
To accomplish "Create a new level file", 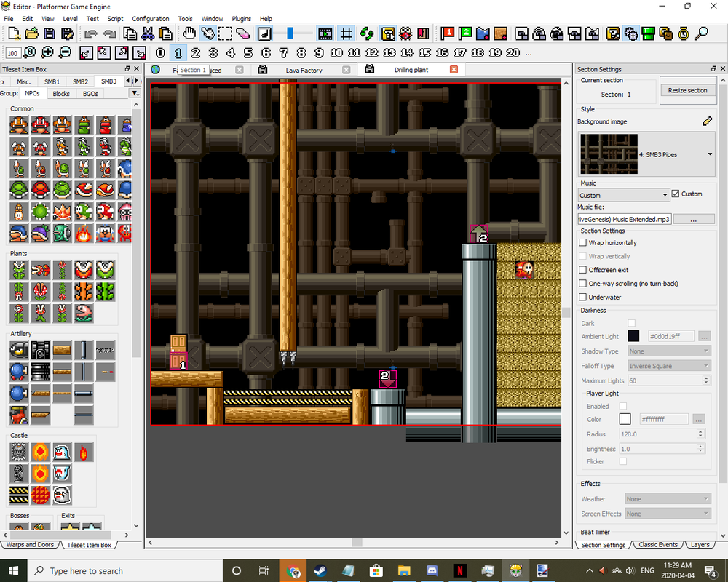I will (14, 33).
